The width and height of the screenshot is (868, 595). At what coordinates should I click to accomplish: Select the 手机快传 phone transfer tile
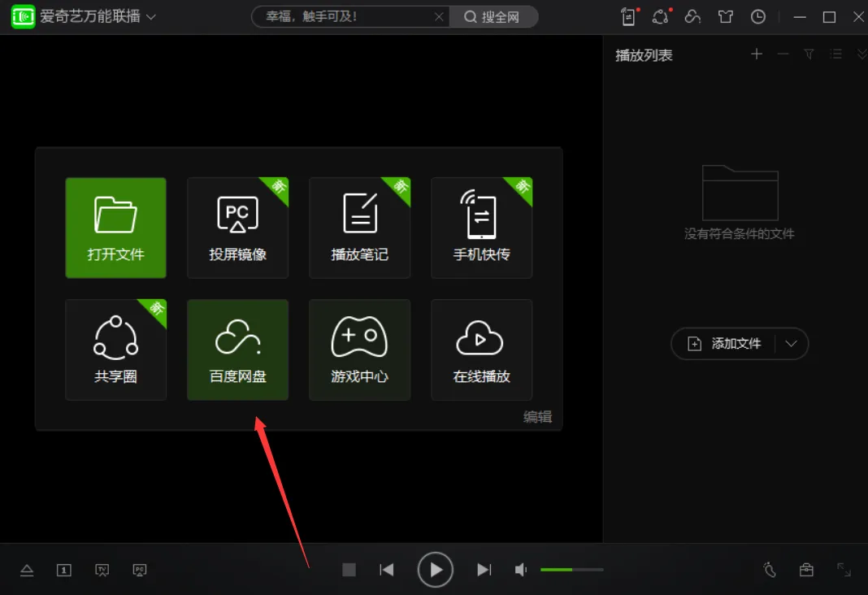pos(481,228)
